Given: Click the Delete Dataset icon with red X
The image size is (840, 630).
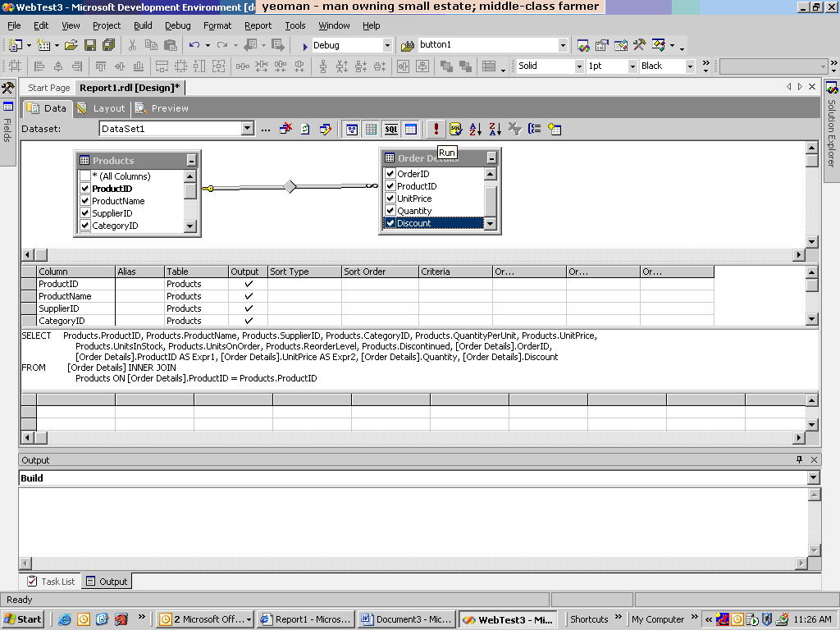Looking at the screenshot, I should click(x=286, y=129).
